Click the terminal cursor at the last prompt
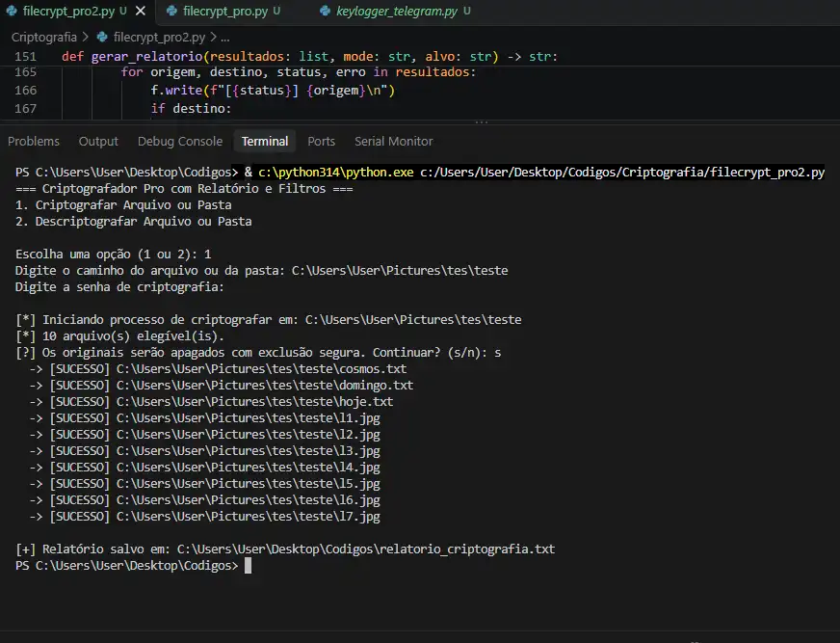The width and height of the screenshot is (840, 643). click(x=248, y=566)
